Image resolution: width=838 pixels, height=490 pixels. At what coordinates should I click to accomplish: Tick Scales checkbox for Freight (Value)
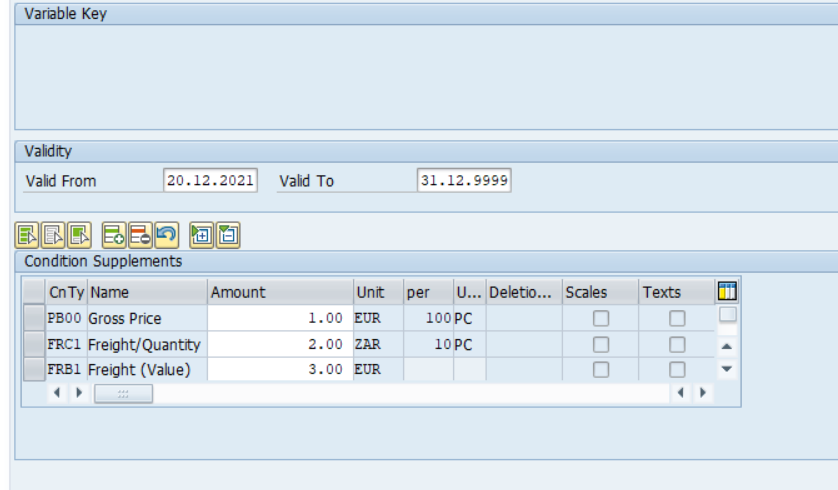pos(601,369)
